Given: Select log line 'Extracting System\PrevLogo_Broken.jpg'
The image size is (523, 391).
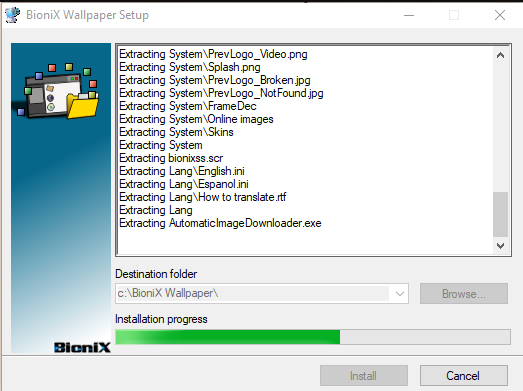Looking at the screenshot, I should coord(215,80).
